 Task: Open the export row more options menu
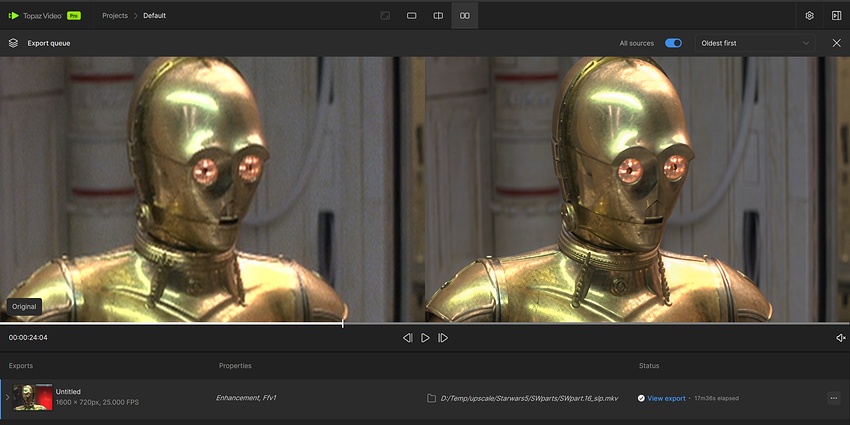pos(834,398)
